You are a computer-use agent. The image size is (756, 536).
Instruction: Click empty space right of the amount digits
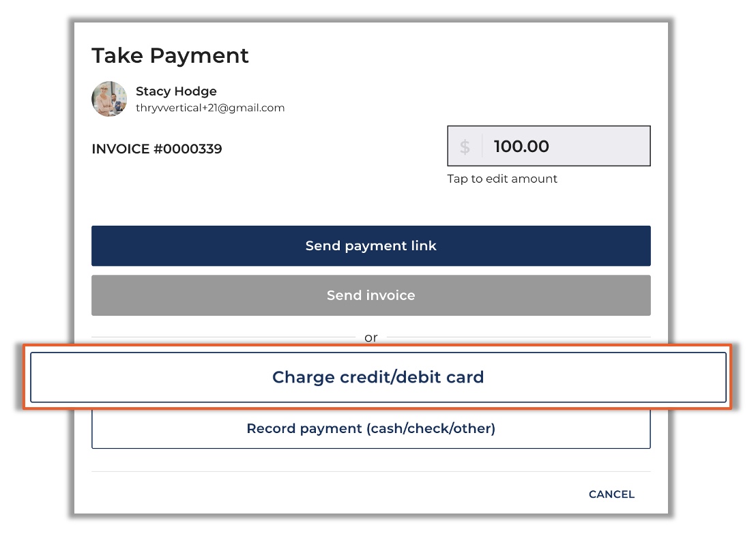click(x=599, y=147)
